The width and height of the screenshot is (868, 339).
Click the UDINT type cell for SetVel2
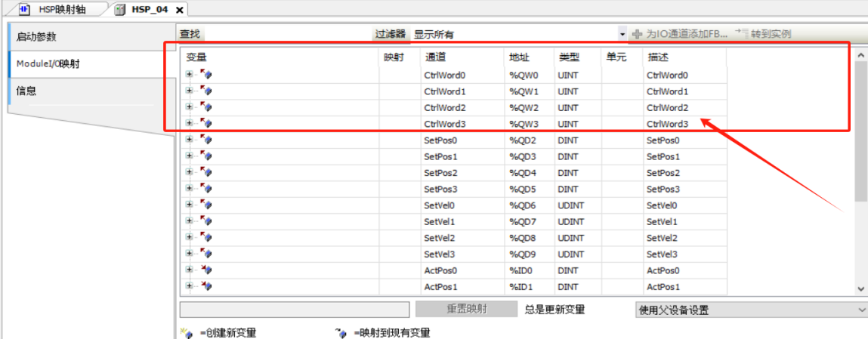pos(577,238)
